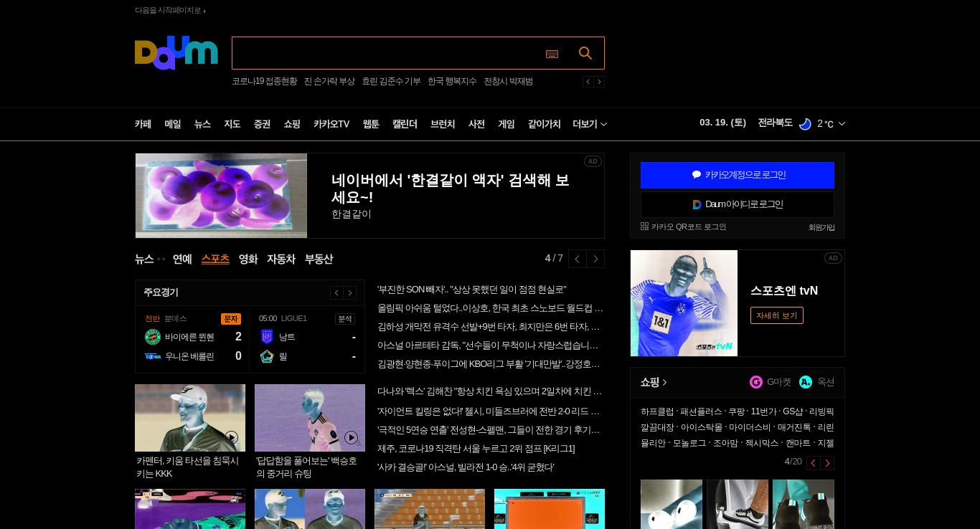Image resolution: width=980 pixels, height=529 pixels.
Task: Open headline '부진한 SON 빼자'
Action: pyautogui.click(x=472, y=290)
